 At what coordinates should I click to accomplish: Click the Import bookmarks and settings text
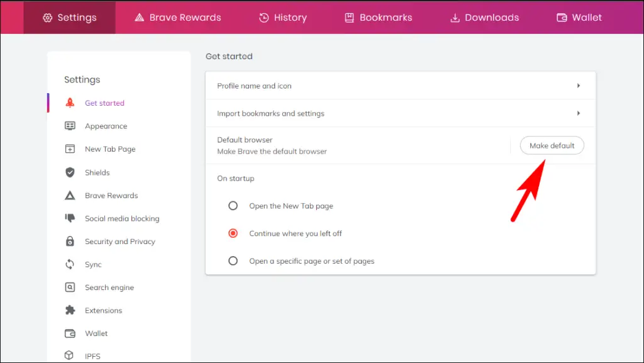click(270, 113)
